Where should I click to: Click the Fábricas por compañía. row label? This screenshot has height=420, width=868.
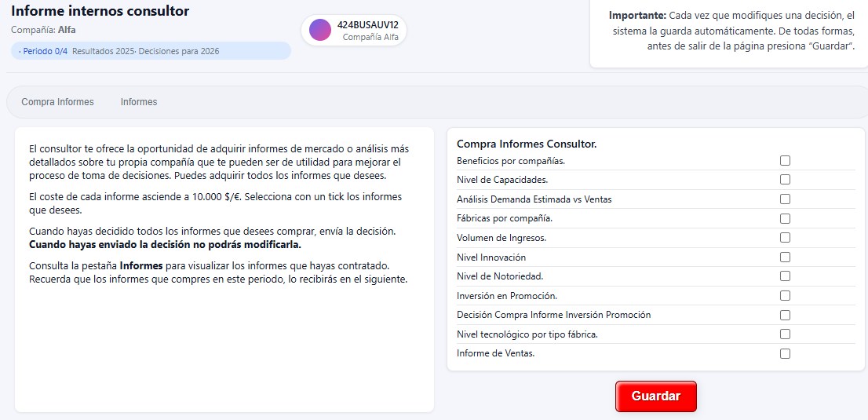pyautogui.click(x=505, y=218)
